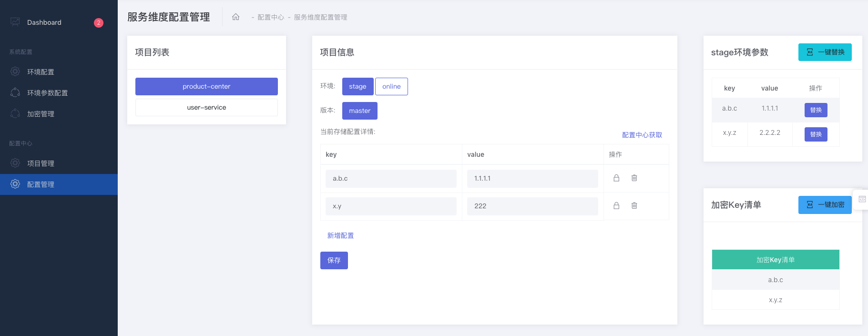Click the x.y.z key in stage parameters

pos(729,132)
